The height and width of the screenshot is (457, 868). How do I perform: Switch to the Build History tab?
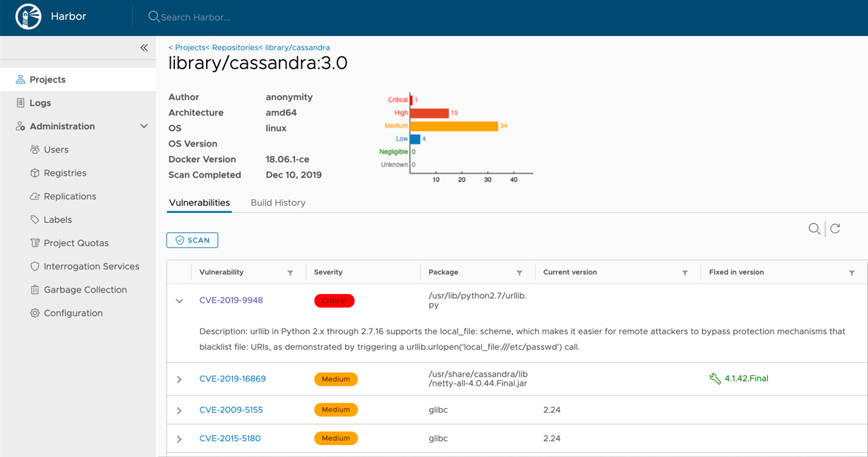278,202
